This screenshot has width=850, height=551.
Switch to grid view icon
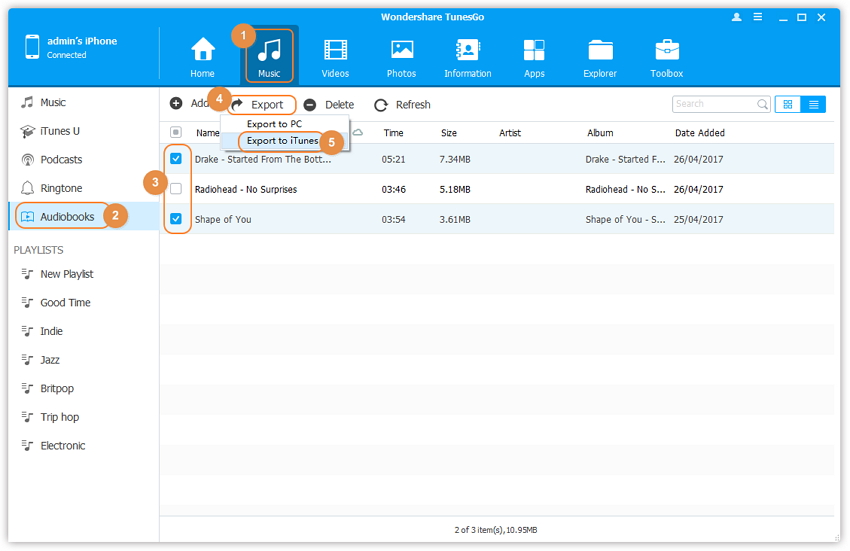coord(788,104)
